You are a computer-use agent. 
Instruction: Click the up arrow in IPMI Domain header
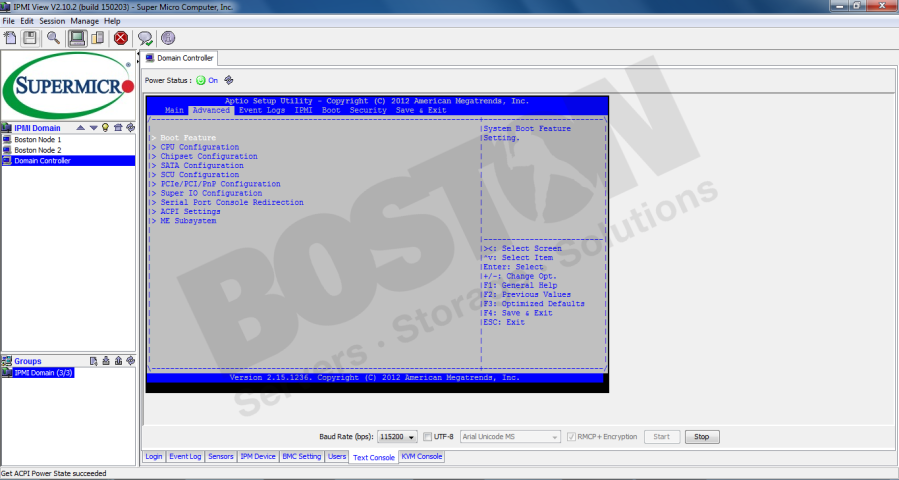(81, 128)
